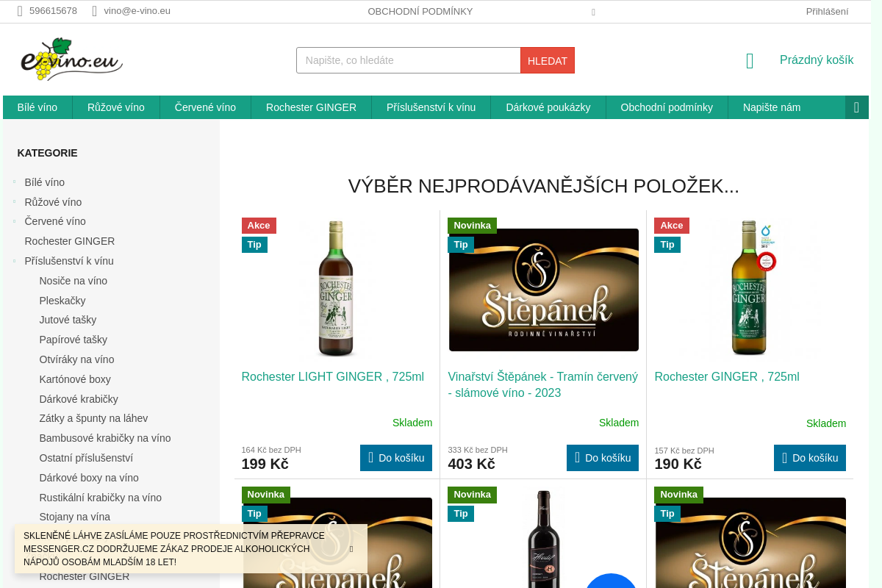The width and height of the screenshot is (882, 588).
Task: Click the icon at far right of green navbar
Action: tap(856, 107)
